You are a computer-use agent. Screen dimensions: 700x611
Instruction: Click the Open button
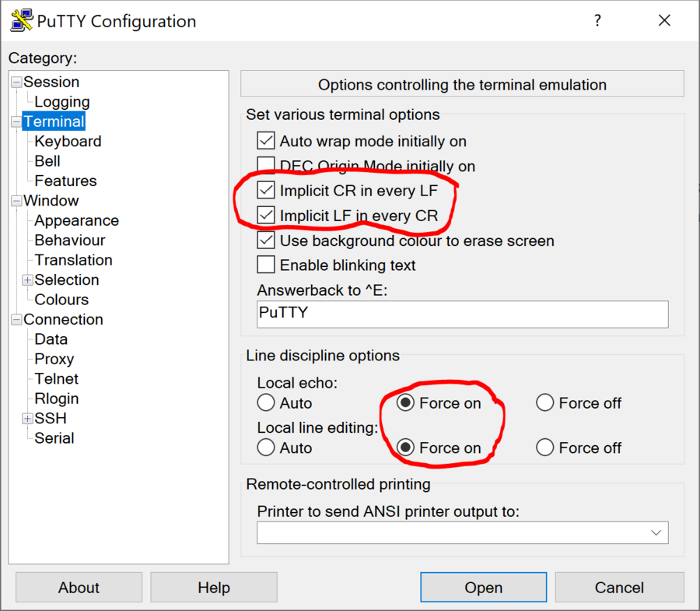[483, 587]
